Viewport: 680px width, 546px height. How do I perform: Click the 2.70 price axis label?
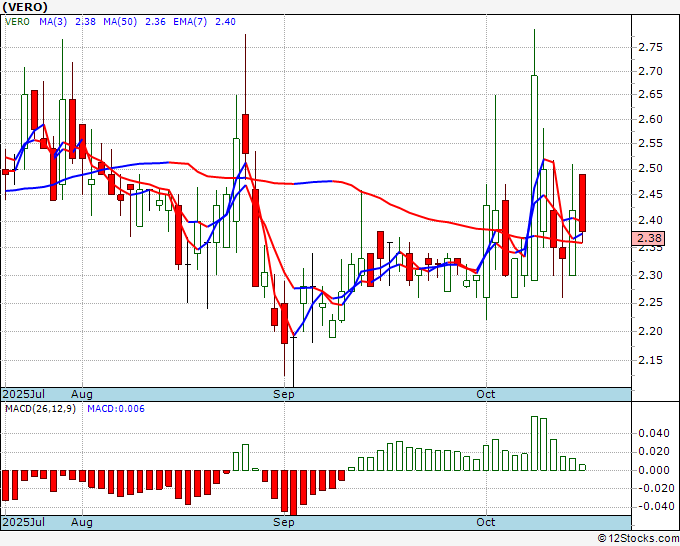(x=651, y=71)
